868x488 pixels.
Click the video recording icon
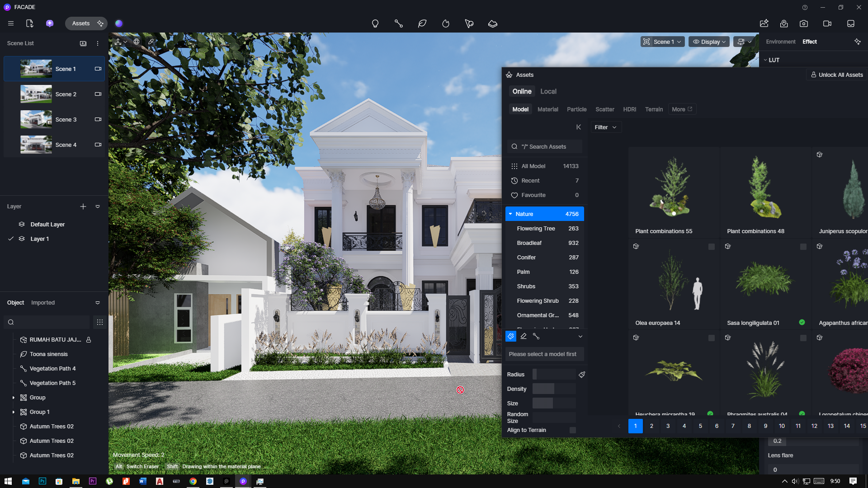point(827,23)
